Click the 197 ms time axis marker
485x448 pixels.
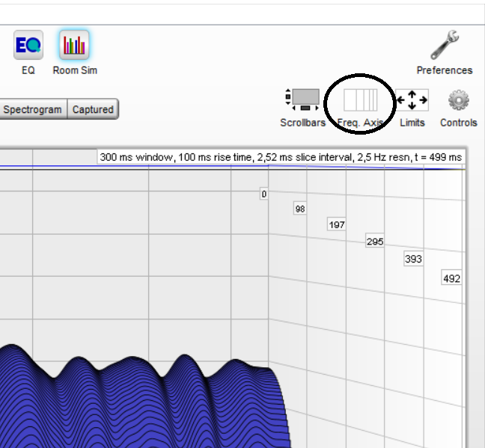[x=337, y=225]
